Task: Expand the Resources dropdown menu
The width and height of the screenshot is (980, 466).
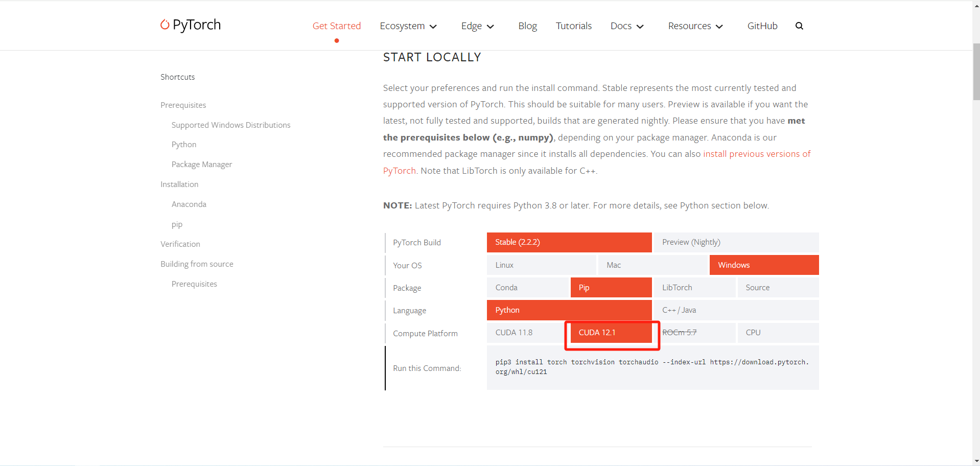Action: pyautogui.click(x=695, y=26)
